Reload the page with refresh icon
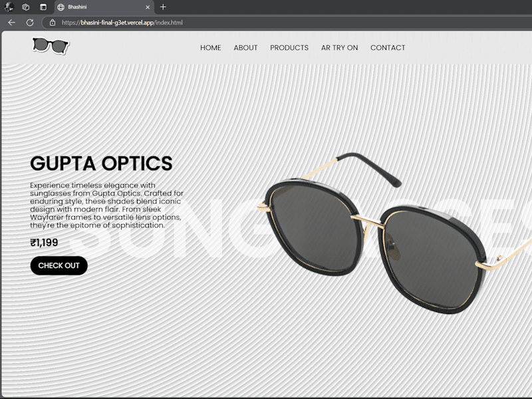Image resolution: width=532 pixels, height=399 pixels. [30, 23]
